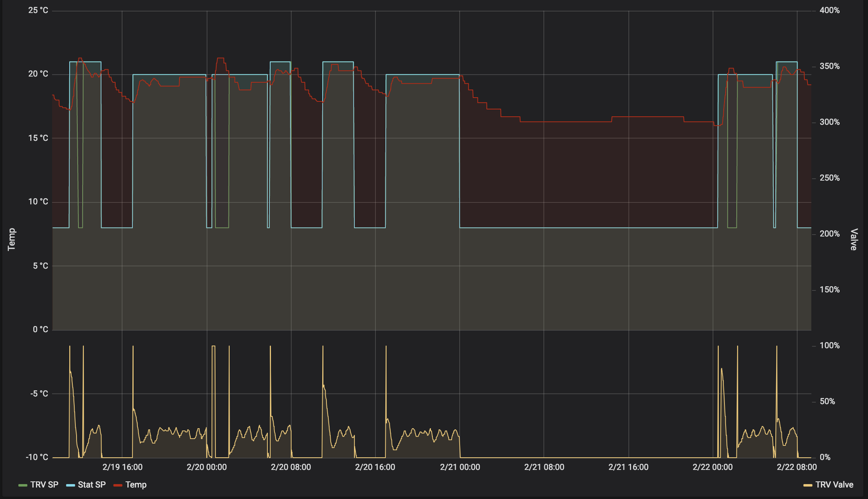Click the 2/21 16:00 time axis label
The width and height of the screenshot is (868, 499).
click(628, 467)
